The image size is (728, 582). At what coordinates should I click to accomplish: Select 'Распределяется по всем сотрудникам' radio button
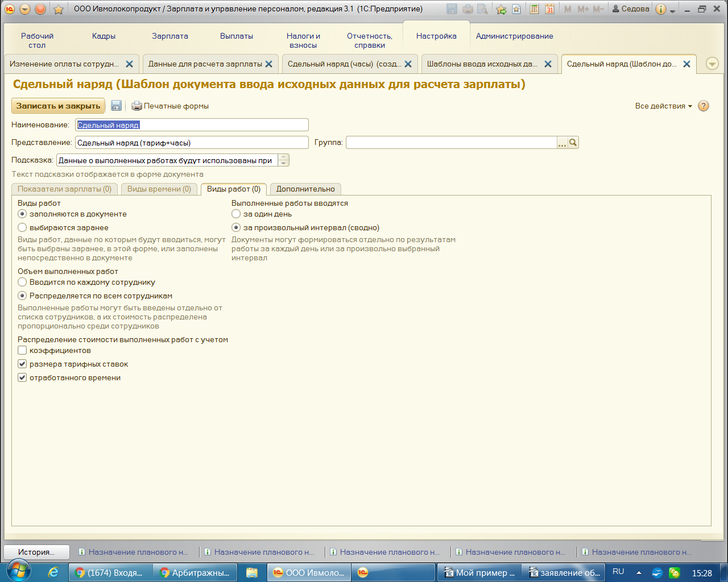22,296
